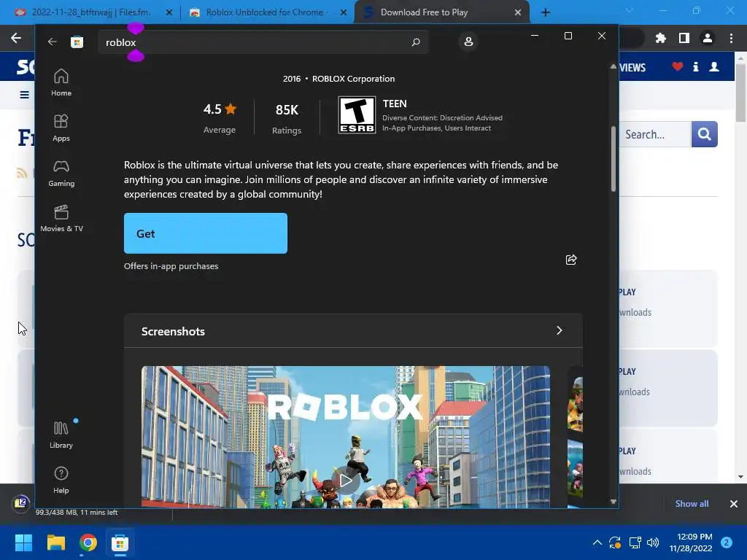Open Store account profile icon
This screenshot has height=560, width=747.
point(468,42)
